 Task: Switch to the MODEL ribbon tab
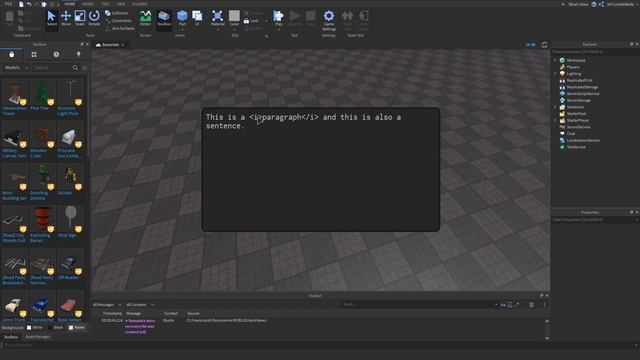pos(88,4)
